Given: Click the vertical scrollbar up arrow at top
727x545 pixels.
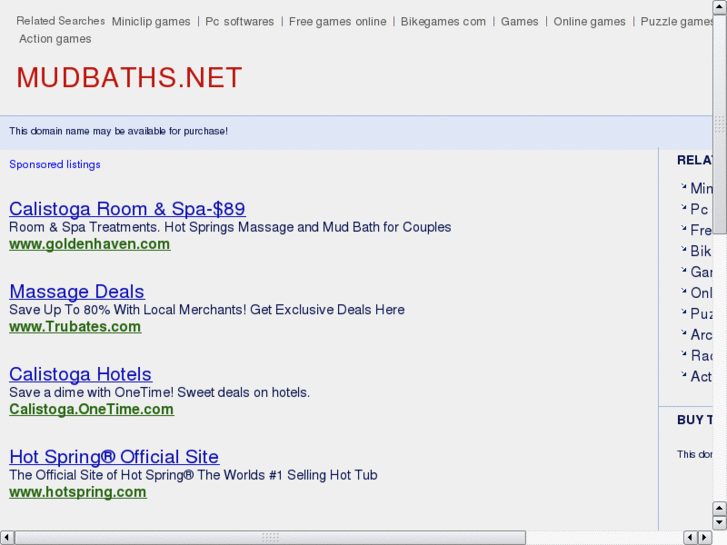Looking at the screenshot, I should pyautogui.click(x=719, y=7).
